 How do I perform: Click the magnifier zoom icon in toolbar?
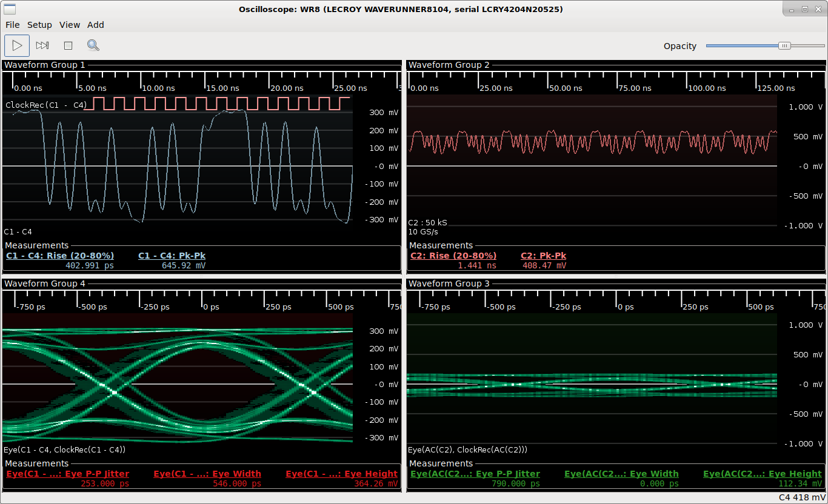(x=93, y=45)
